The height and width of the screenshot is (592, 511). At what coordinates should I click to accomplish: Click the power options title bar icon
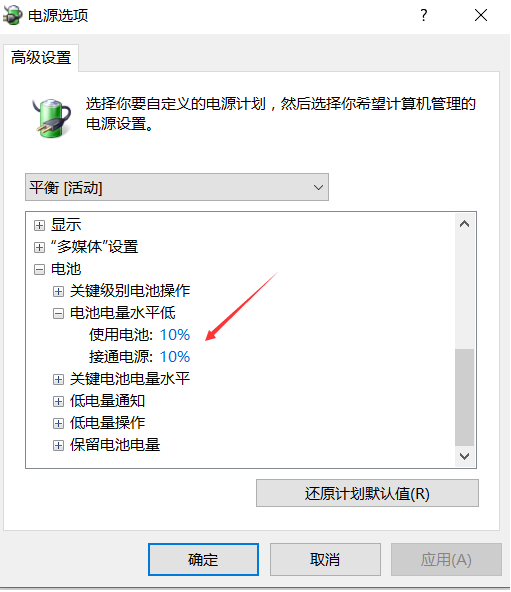coord(12,15)
